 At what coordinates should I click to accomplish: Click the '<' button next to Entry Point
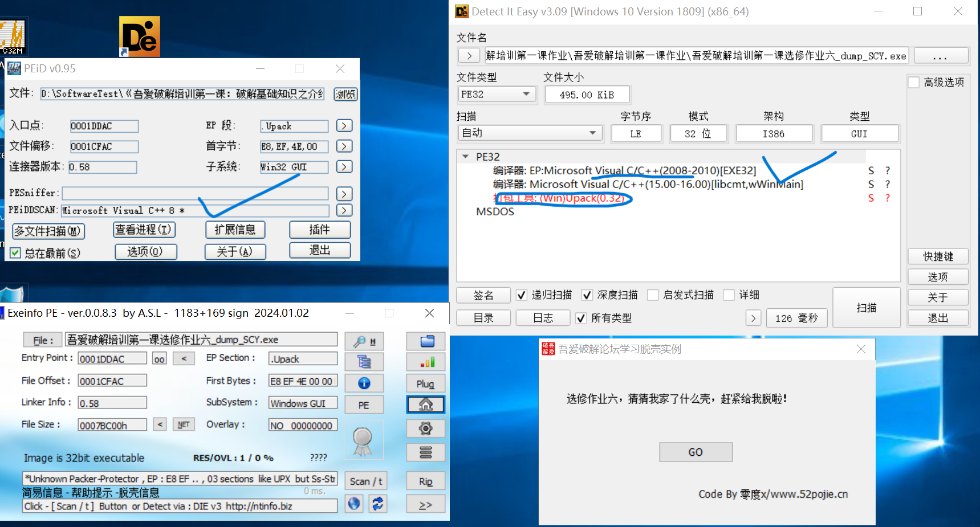[184, 359]
